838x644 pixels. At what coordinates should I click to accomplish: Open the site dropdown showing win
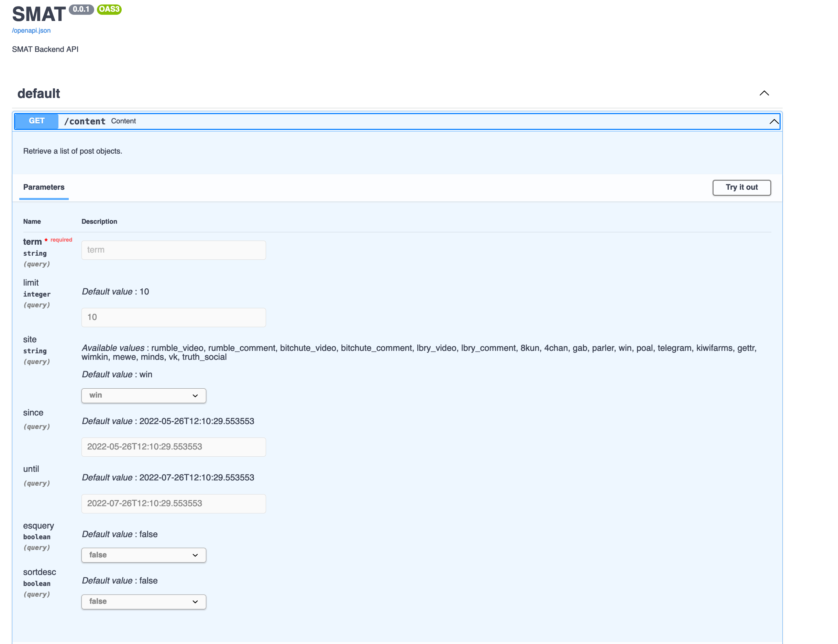click(143, 396)
